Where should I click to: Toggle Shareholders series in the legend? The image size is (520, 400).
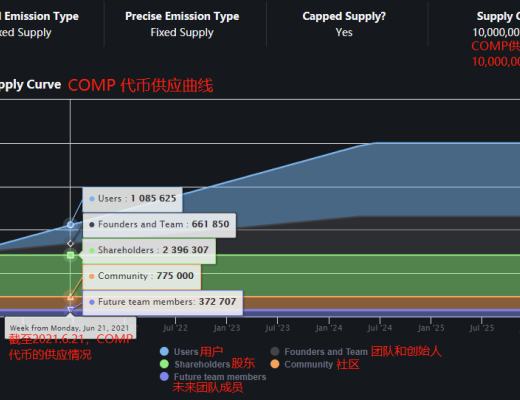[196, 364]
